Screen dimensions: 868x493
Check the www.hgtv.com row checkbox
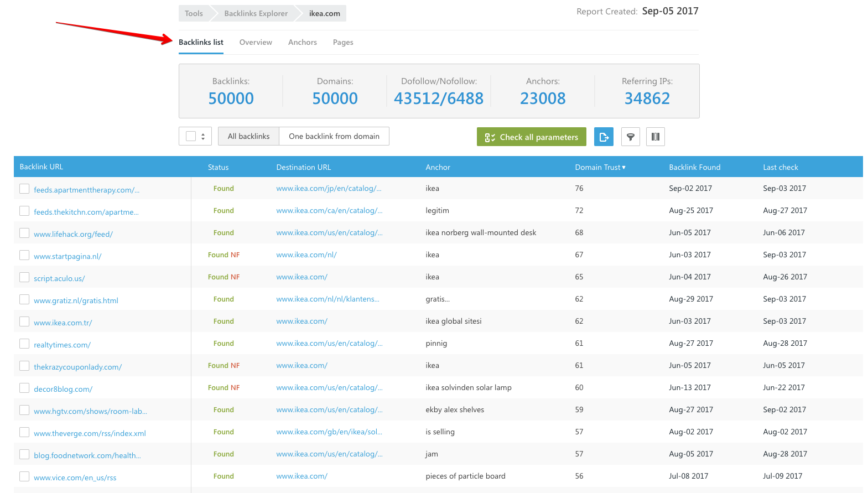click(24, 410)
